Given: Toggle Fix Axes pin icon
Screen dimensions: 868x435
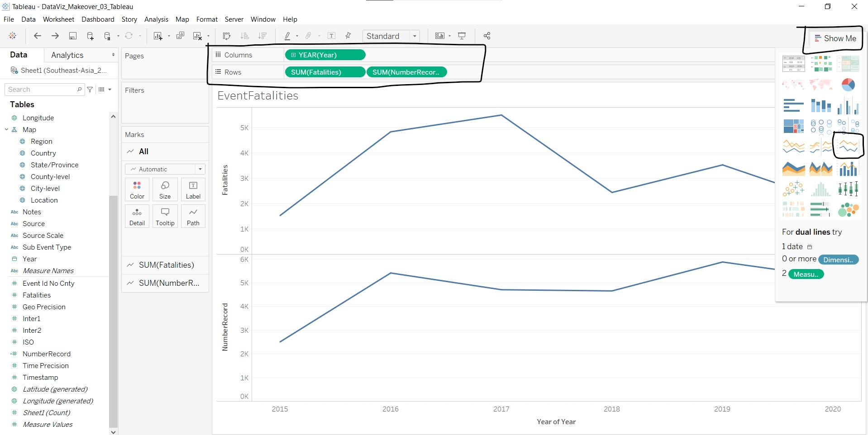Looking at the screenshot, I should click(348, 36).
